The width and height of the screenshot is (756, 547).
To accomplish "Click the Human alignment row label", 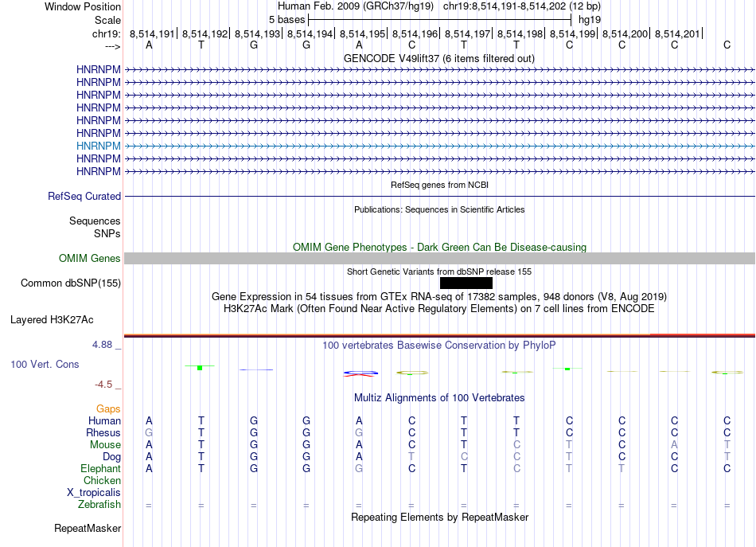I will tap(104, 420).
